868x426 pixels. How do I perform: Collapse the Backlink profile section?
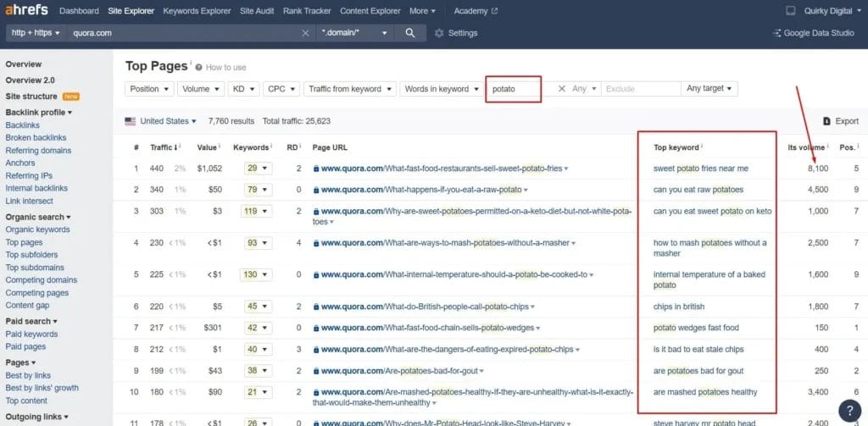[x=39, y=113]
